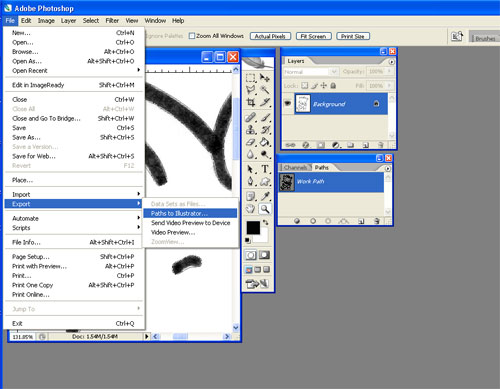Open the Opacity slider arrow
The image size is (500, 389).
[x=389, y=71]
